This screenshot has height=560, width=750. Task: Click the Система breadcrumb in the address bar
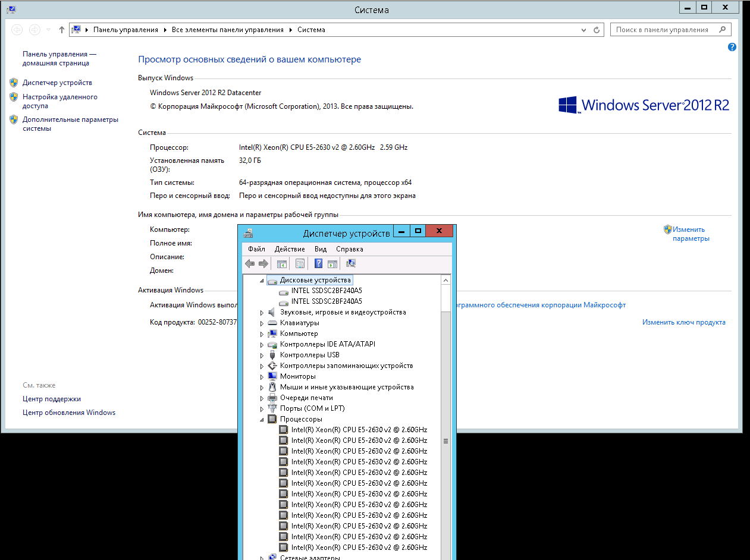(312, 30)
